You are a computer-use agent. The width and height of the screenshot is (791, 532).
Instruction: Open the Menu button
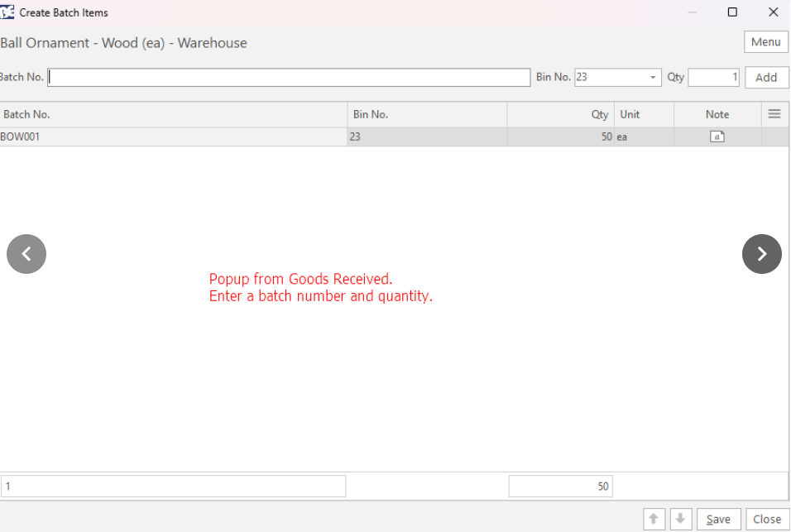pos(766,42)
